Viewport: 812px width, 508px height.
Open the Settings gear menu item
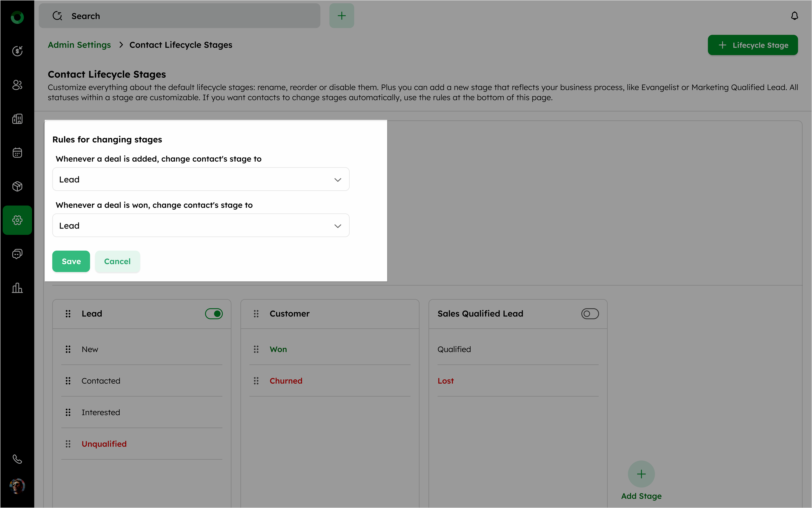coord(17,220)
